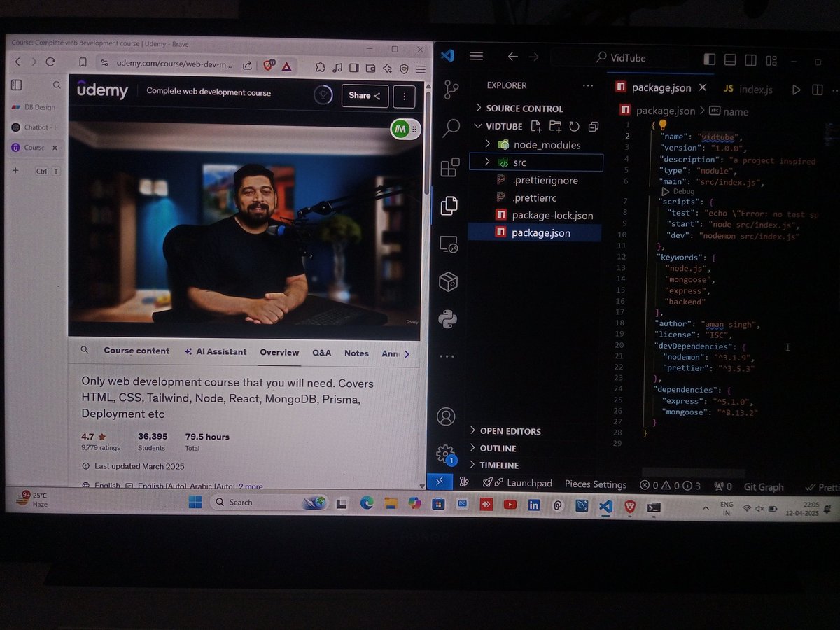Click the Debug codelens above scripts
Viewport: 840px width, 630px height.
coord(684,191)
